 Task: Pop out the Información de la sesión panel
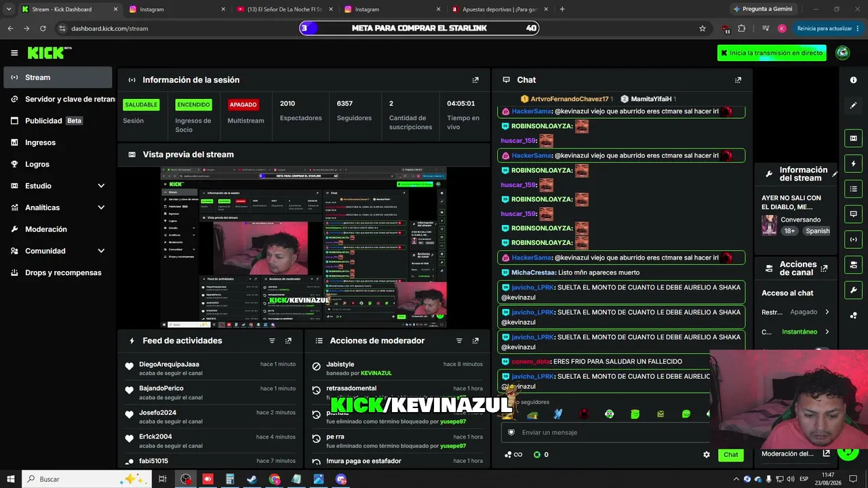point(475,80)
